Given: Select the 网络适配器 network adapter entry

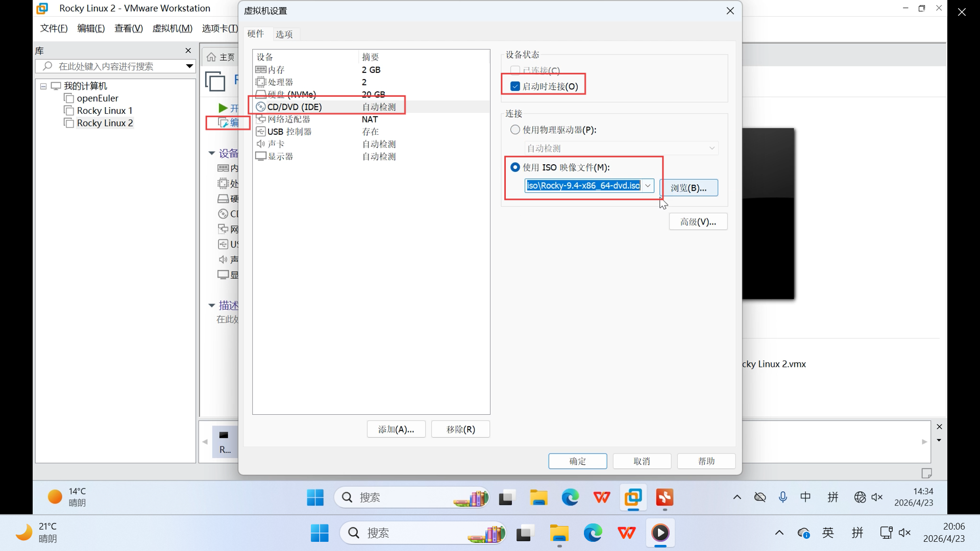Looking at the screenshot, I should [288, 119].
